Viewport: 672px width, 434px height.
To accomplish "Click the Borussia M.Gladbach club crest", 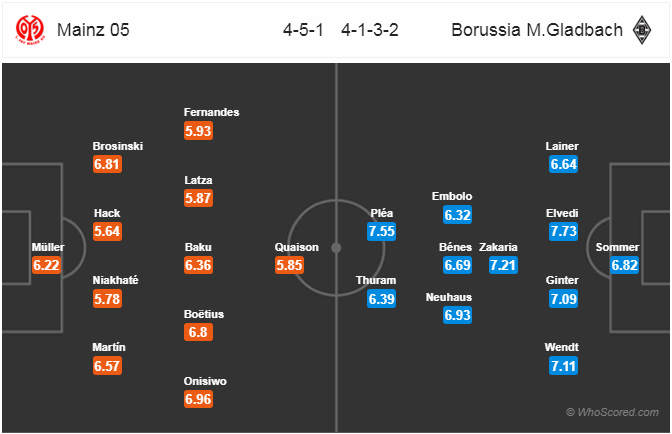I will coord(642,30).
